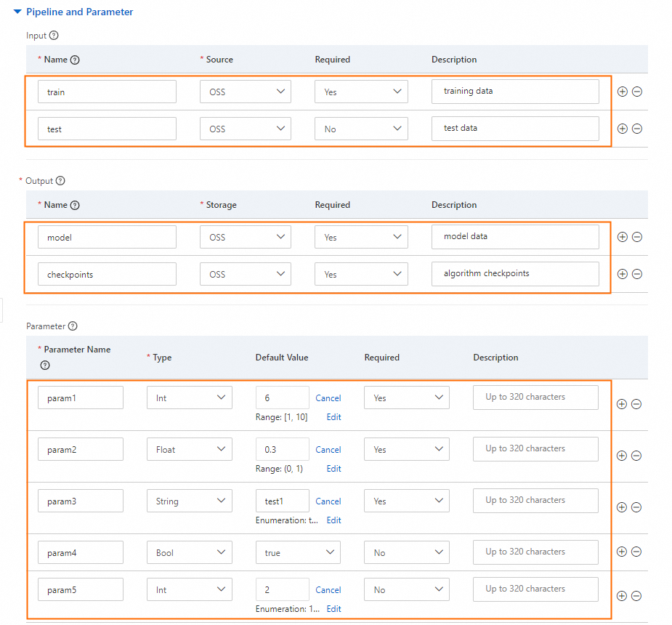This screenshot has width=672, height=625.
Task: Collapse the Pipeline and Parameter section
Action: pyautogui.click(x=17, y=12)
